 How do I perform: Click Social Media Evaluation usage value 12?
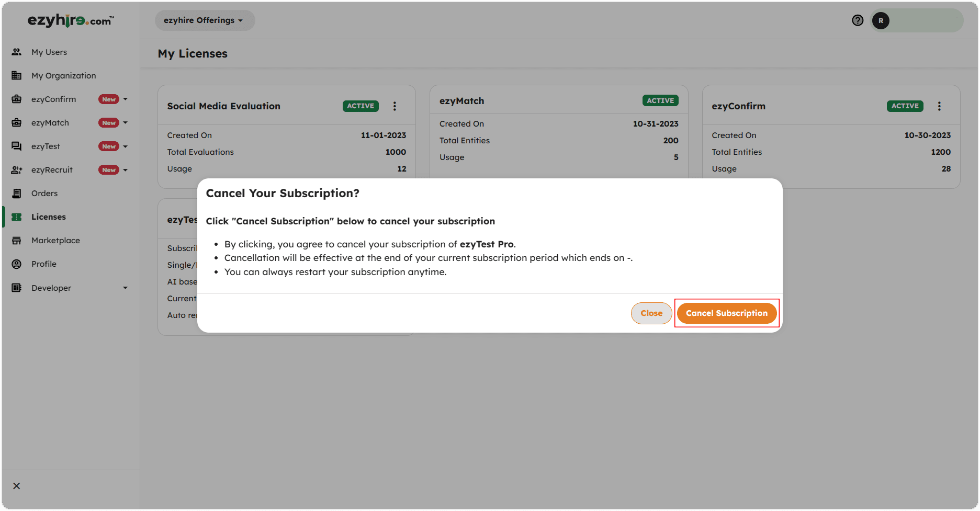point(402,169)
